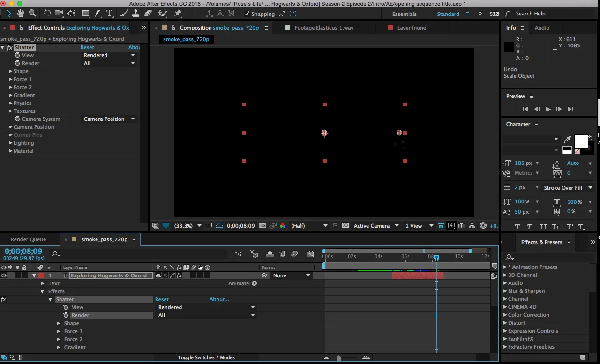
Task: Expand the Force 1 property in Effect Controls
Action: click(10, 79)
